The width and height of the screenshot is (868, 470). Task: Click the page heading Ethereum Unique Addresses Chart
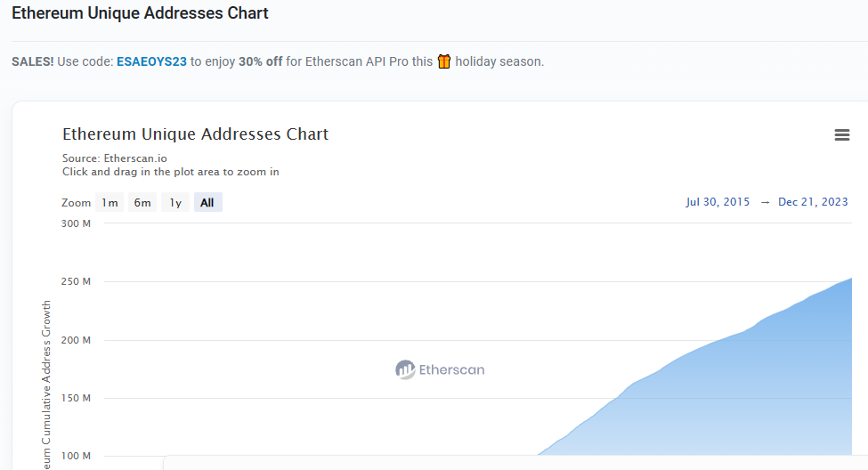click(x=140, y=12)
